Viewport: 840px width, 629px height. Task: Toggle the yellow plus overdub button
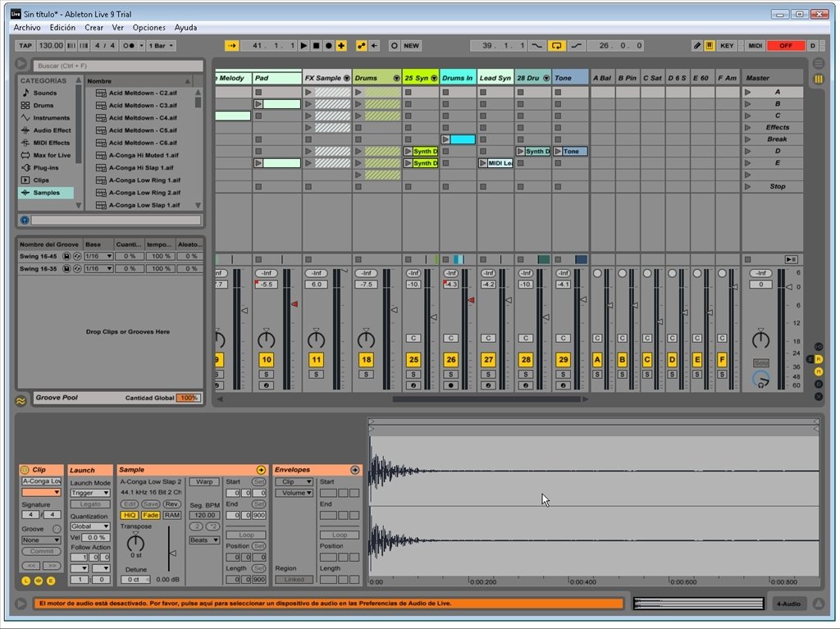click(341, 46)
